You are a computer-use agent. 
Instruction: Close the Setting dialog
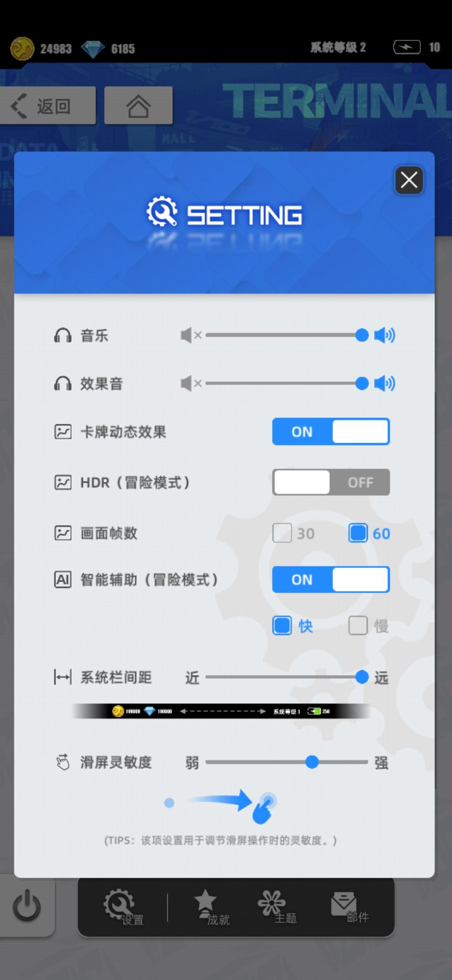click(x=409, y=180)
